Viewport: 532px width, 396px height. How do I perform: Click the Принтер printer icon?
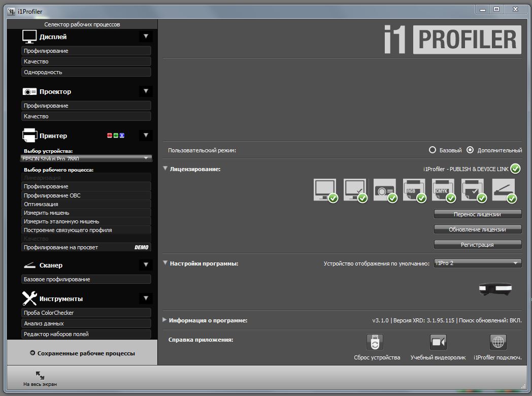coord(29,136)
